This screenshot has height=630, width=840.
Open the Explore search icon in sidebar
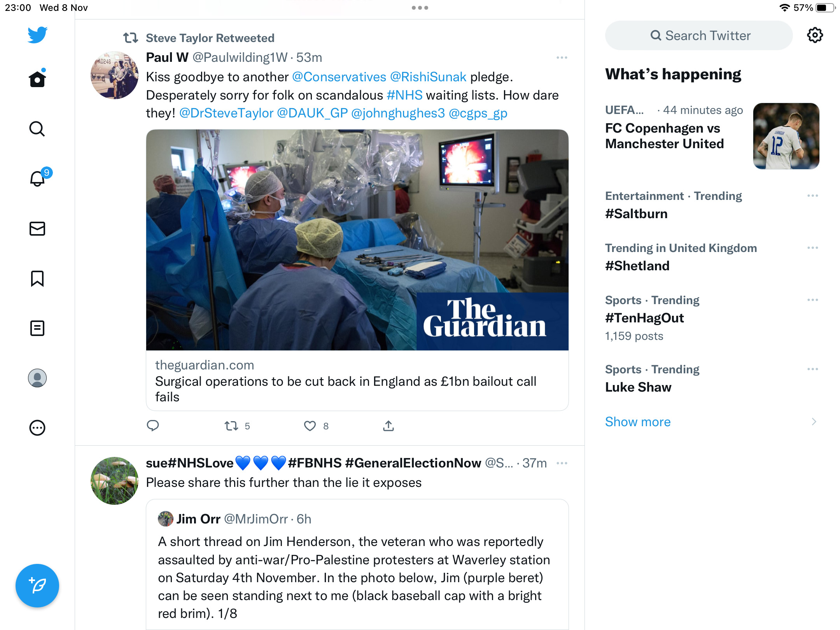(37, 129)
